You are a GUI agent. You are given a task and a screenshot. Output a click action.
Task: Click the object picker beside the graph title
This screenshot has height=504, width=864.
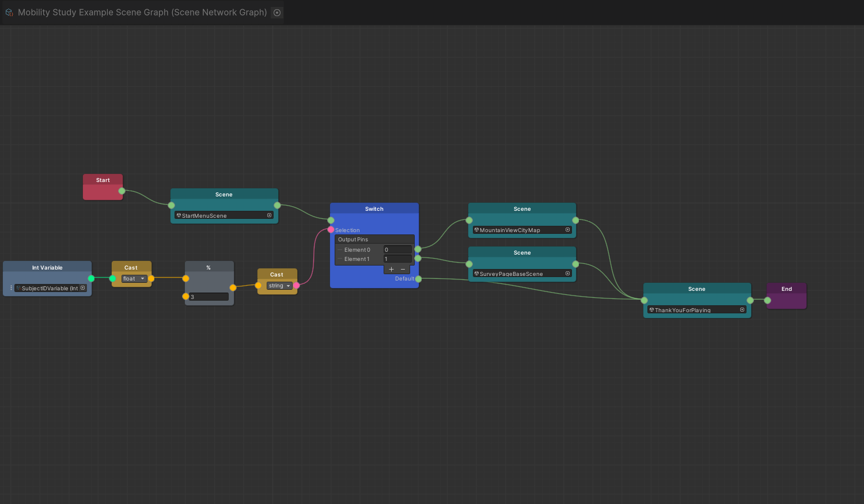[x=277, y=13]
